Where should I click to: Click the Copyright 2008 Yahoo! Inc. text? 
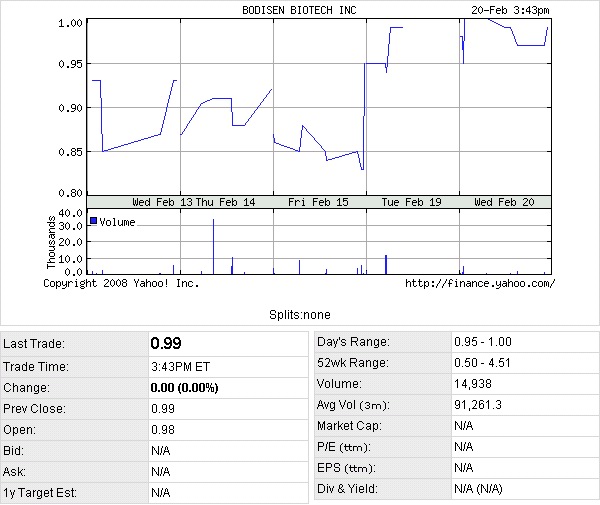[121, 283]
